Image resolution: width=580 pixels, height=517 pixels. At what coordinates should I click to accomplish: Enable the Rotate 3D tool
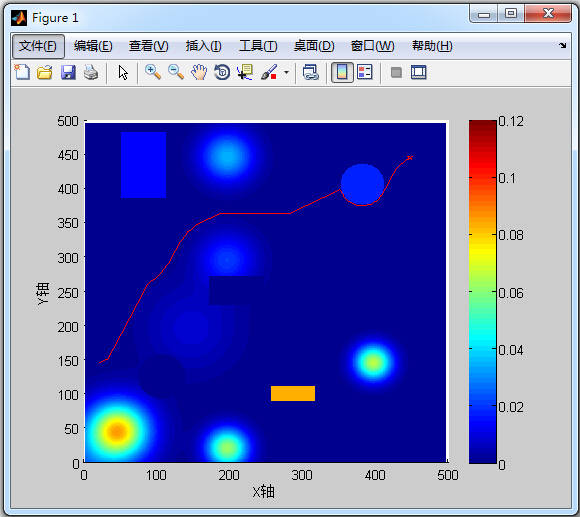222,72
